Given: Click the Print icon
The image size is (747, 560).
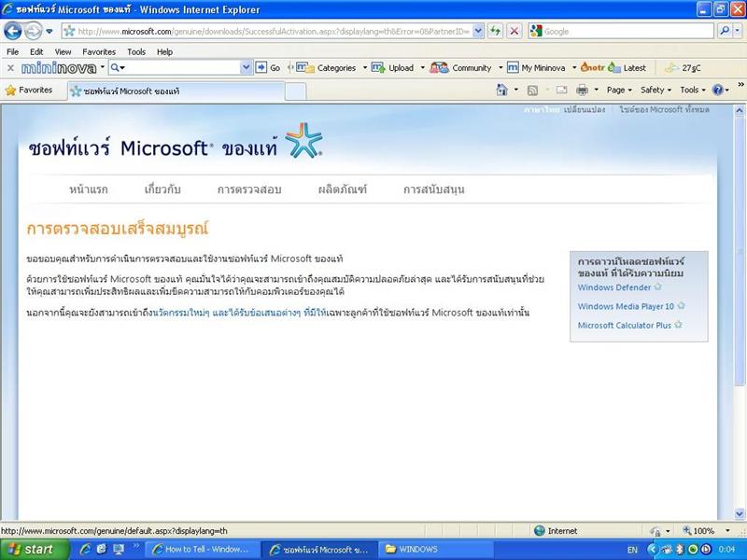Looking at the screenshot, I should [582, 90].
